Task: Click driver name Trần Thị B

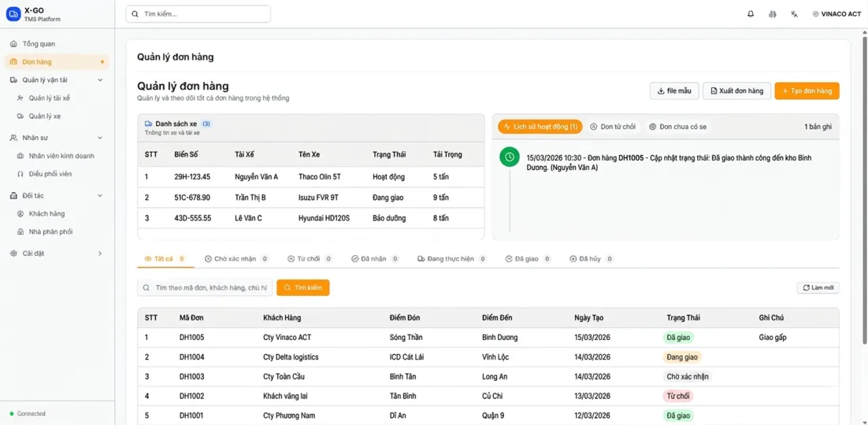Action: pos(250,198)
